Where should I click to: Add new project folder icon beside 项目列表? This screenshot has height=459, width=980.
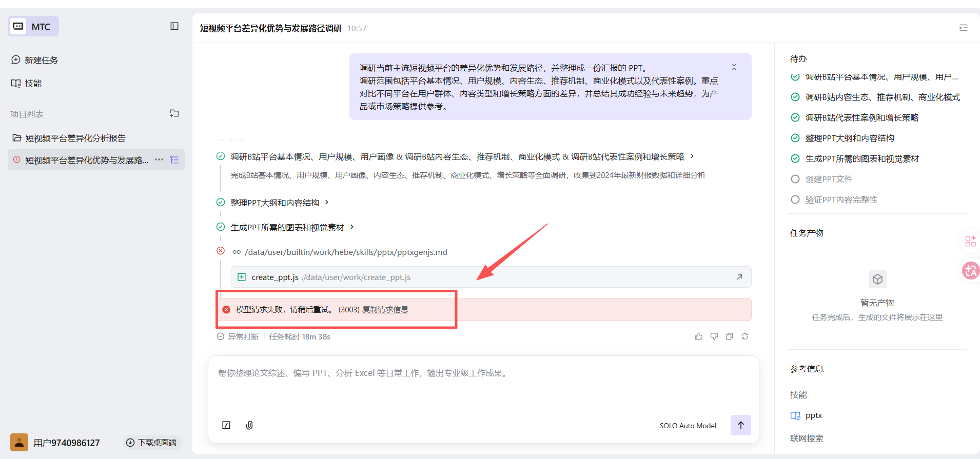click(174, 113)
